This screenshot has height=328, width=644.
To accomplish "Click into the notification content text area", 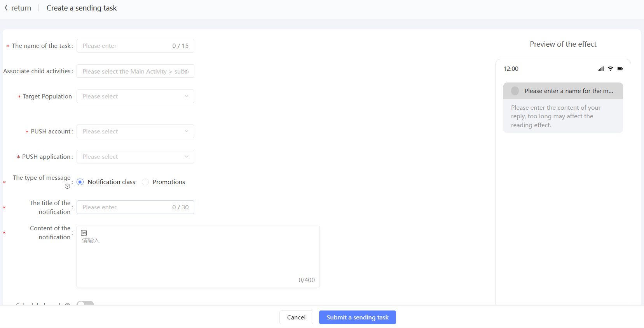I will click(x=198, y=256).
